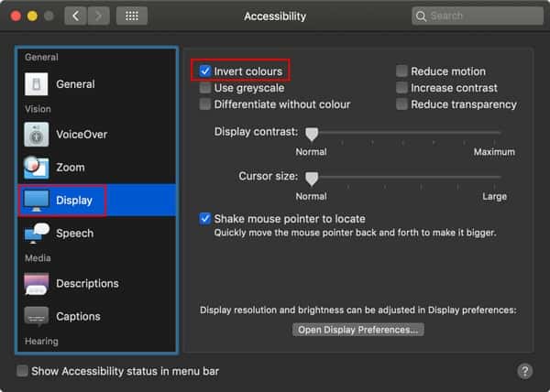The height and width of the screenshot is (392, 550).
Task: Click Open Display Preferences button
Action: (x=357, y=330)
